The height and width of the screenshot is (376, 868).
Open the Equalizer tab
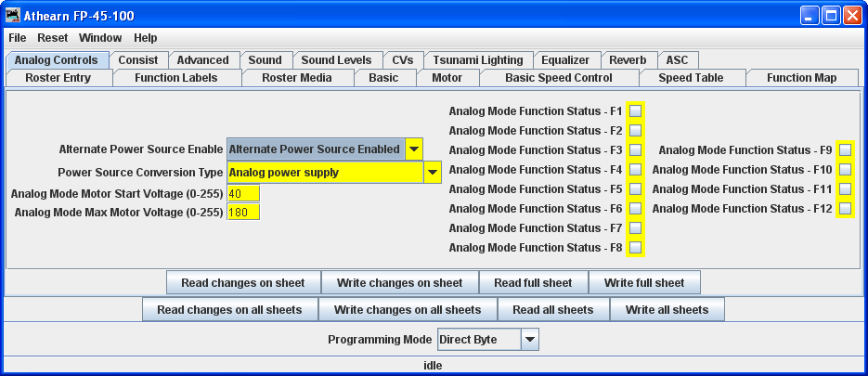click(x=565, y=60)
